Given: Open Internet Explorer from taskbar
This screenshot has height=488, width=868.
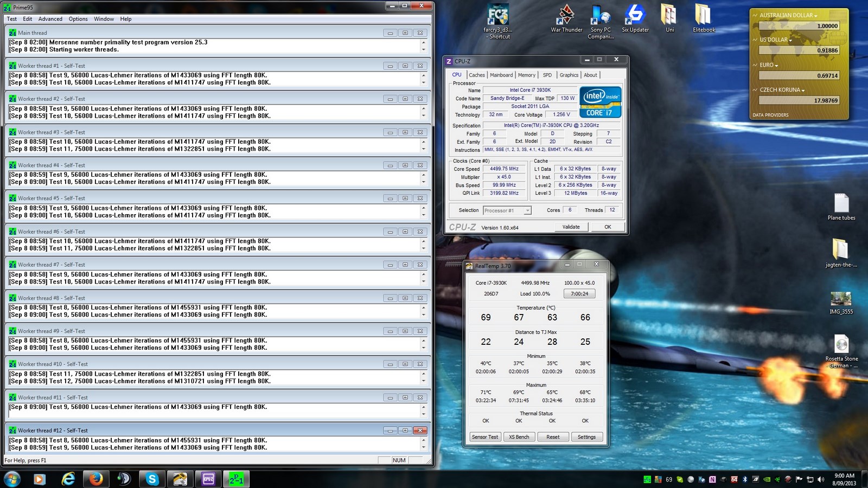Looking at the screenshot, I should coord(68,479).
